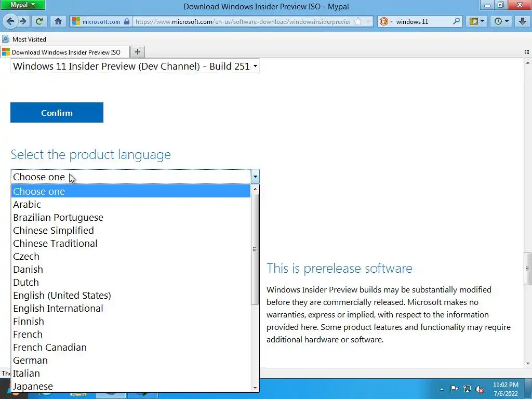Image resolution: width=532 pixels, height=399 pixels.
Task: Select Download Windows Insider Preview ISO tab
Action: pyautogui.click(x=65, y=52)
